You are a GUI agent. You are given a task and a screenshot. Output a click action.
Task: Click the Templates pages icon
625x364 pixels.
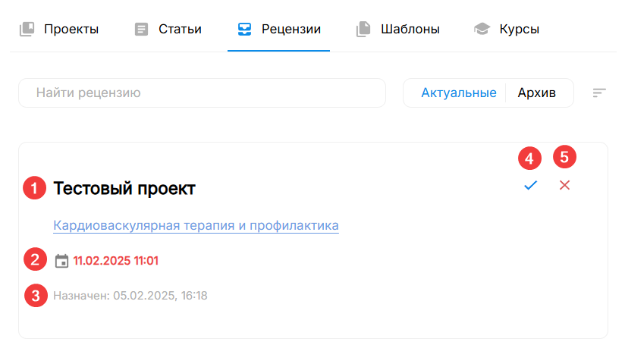(363, 29)
